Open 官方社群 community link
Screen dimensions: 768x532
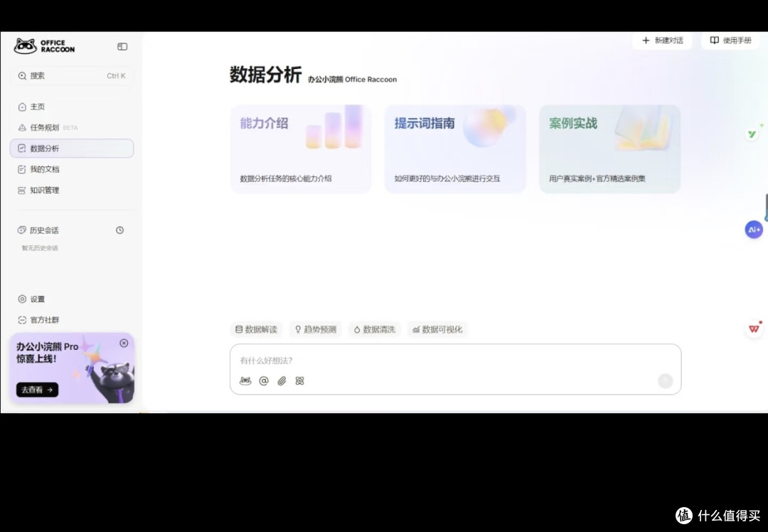[x=72, y=320]
